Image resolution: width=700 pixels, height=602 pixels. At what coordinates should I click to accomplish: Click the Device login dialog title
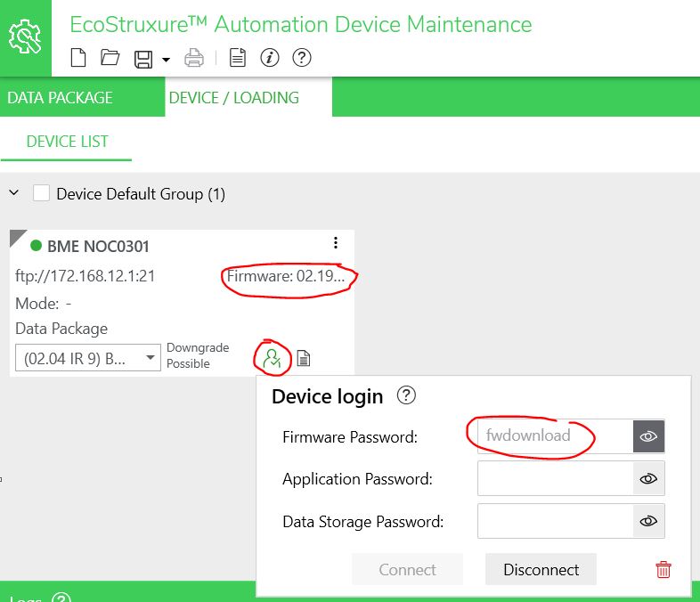tap(327, 396)
